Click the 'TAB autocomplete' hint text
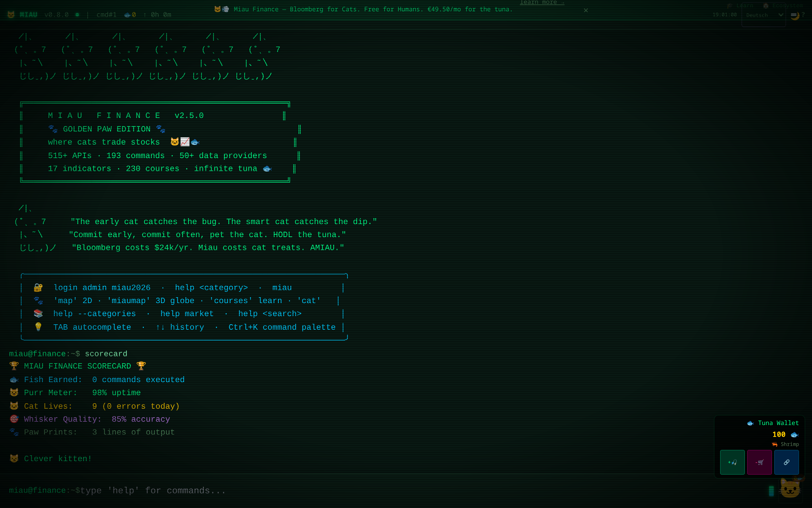 coord(92,327)
